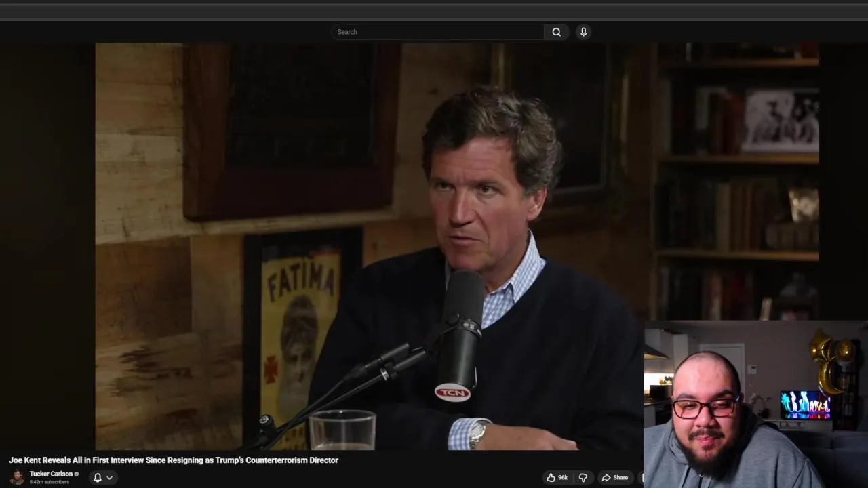The width and height of the screenshot is (868, 488).
Task: Open the Tucker Carlson channel name link
Action: [51, 474]
